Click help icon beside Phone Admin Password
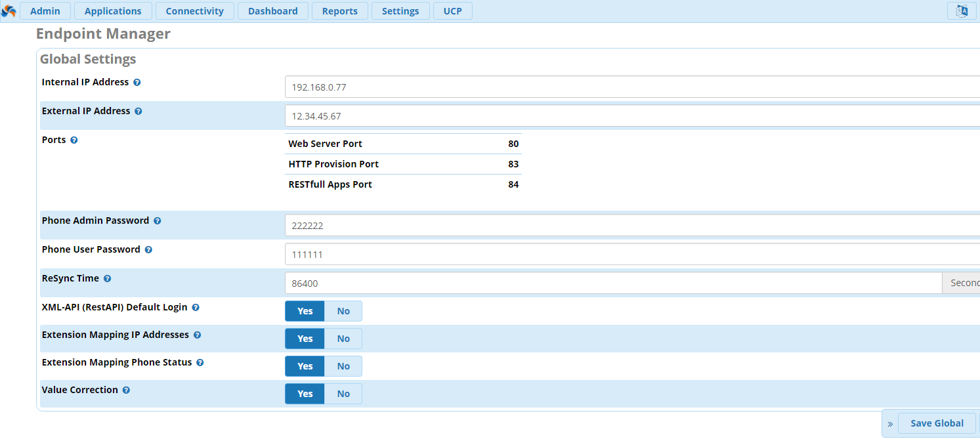 coord(157,221)
